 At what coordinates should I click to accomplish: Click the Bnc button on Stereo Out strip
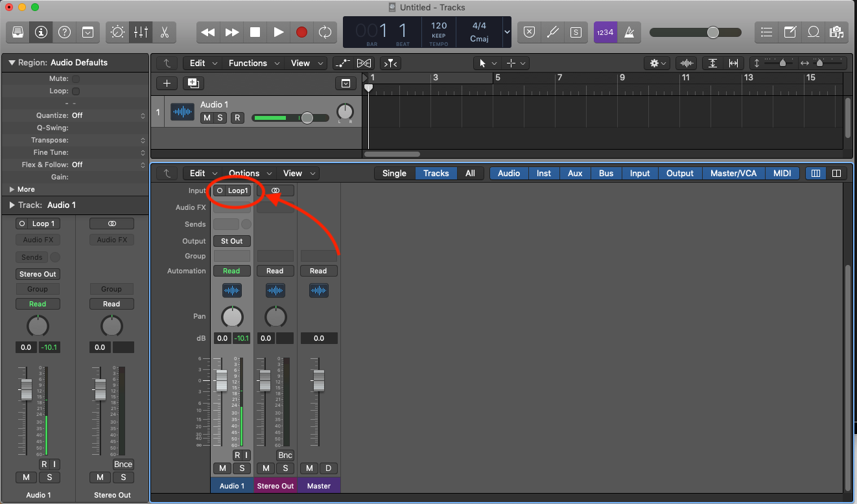tap(285, 455)
